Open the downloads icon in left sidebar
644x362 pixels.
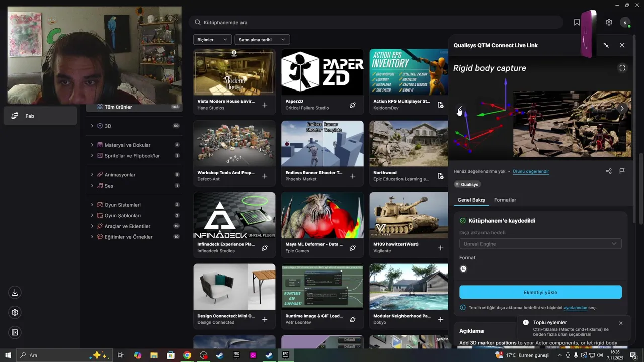(x=15, y=293)
